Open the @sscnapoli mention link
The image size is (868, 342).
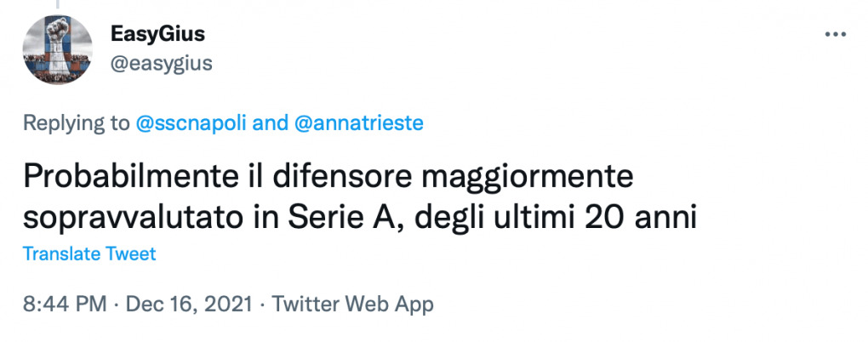coord(192,123)
